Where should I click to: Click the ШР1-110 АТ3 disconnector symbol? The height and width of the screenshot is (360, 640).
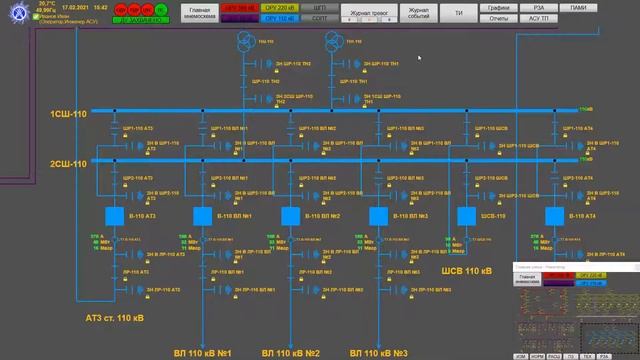(x=115, y=129)
